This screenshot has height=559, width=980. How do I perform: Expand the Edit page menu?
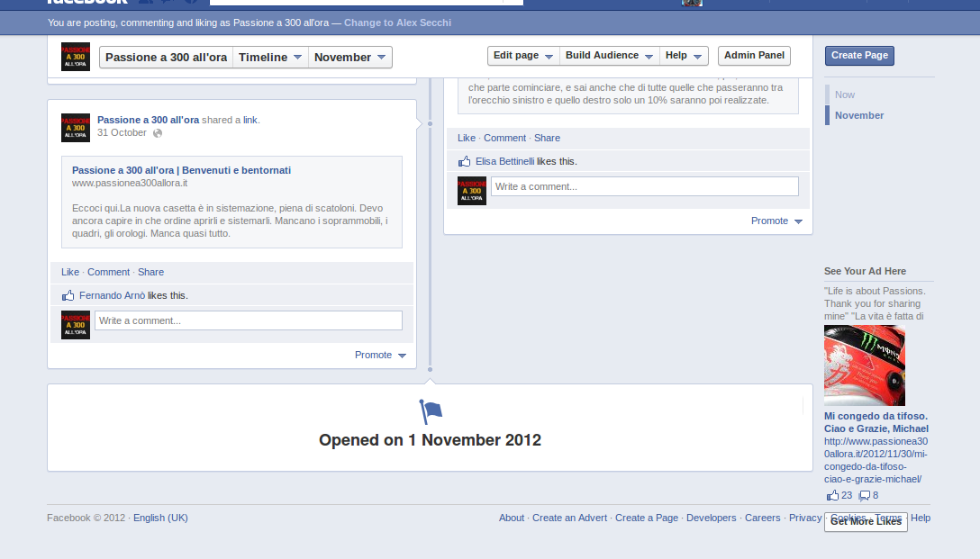tap(522, 56)
